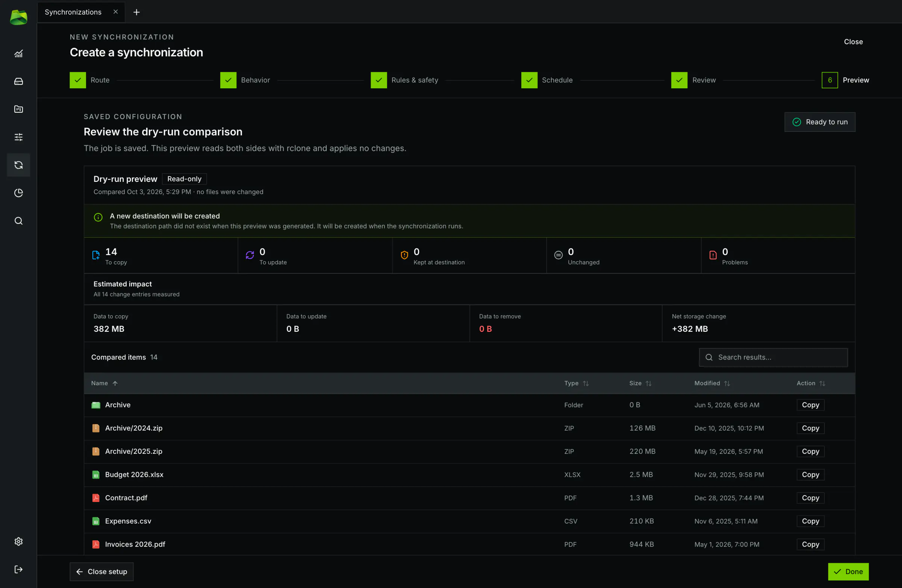Open the settings gear sidebar icon

(x=18, y=541)
